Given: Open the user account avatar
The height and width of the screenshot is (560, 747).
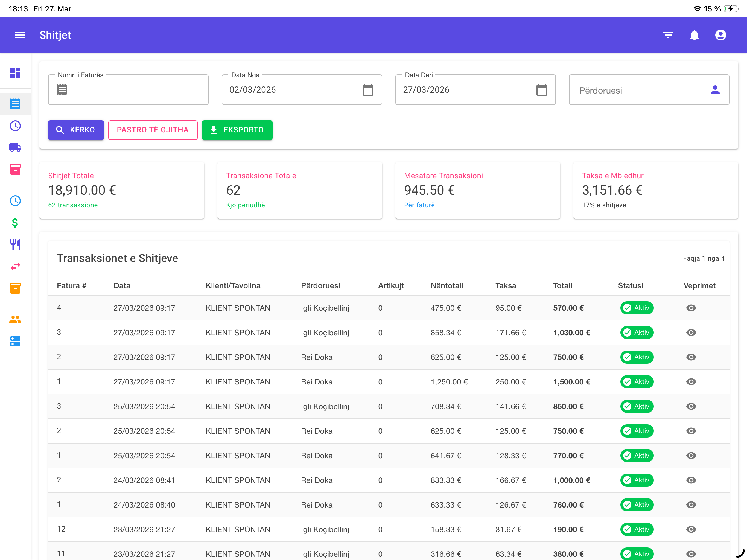Looking at the screenshot, I should tap(721, 35).
